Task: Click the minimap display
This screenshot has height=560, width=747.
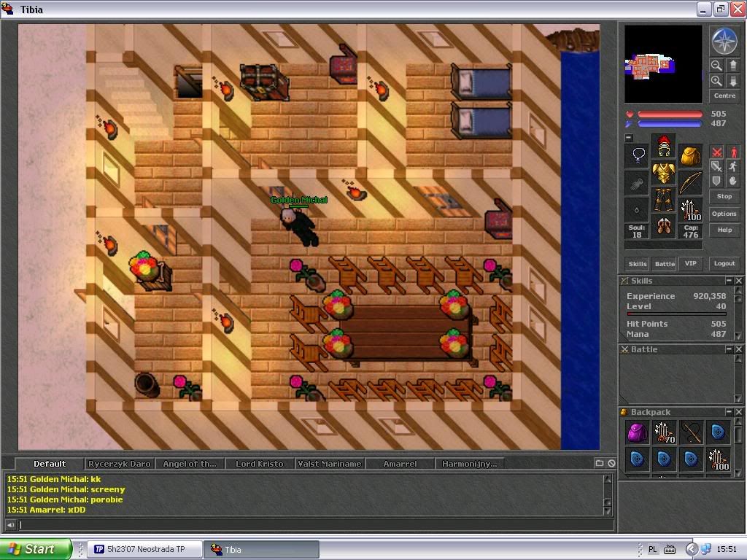Action: coord(663,64)
